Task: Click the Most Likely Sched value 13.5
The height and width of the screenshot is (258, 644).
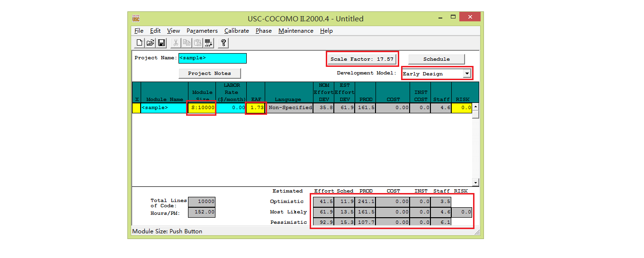Action: (x=345, y=212)
